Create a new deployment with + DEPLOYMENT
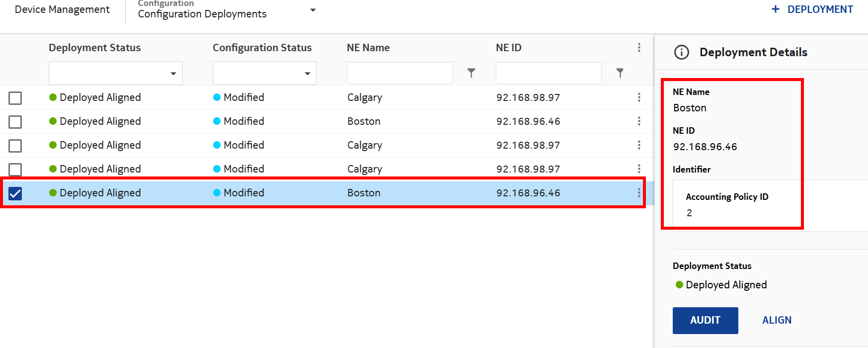Viewport: 868px width, 348px height. coord(812,9)
